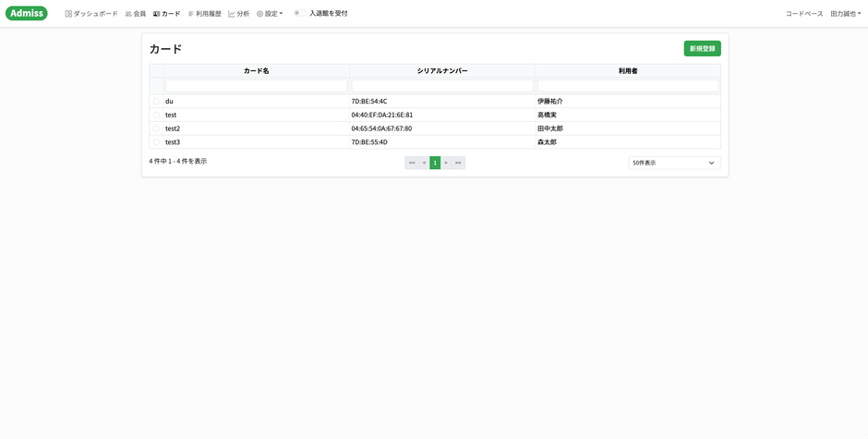This screenshot has width=868, height=439.
Task: Click page number 1 in pagination
Action: coord(435,163)
